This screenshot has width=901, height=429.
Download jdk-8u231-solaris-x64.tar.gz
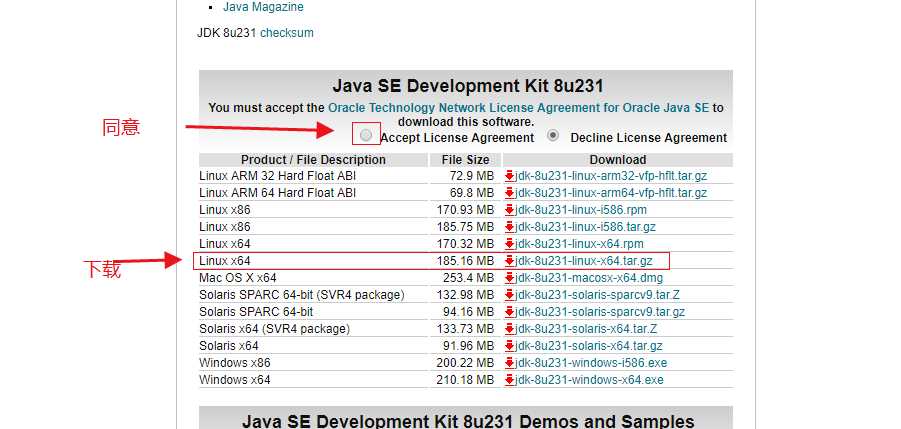(x=589, y=346)
